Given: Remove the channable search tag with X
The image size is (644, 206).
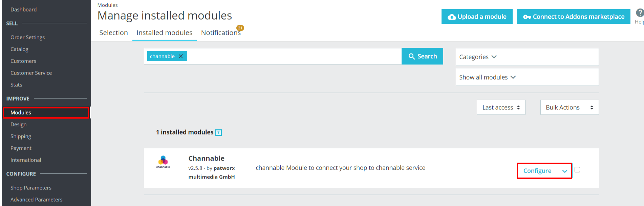Looking at the screenshot, I should point(181,56).
